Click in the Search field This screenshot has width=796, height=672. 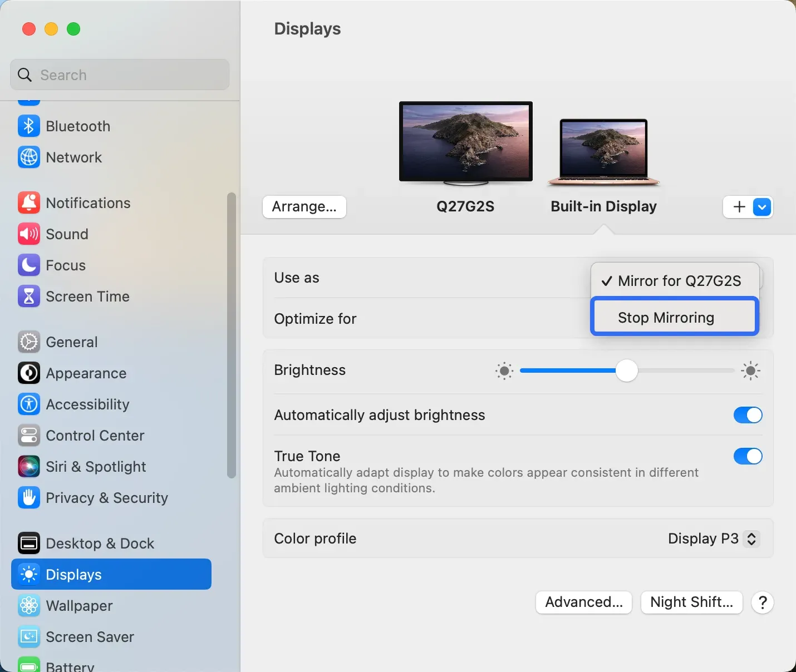tap(120, 75)
